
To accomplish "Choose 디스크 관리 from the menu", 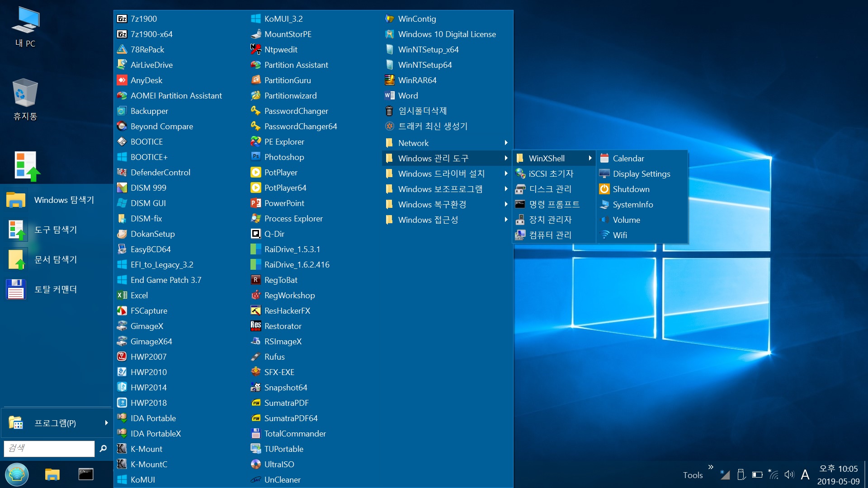I will (554, 189).
